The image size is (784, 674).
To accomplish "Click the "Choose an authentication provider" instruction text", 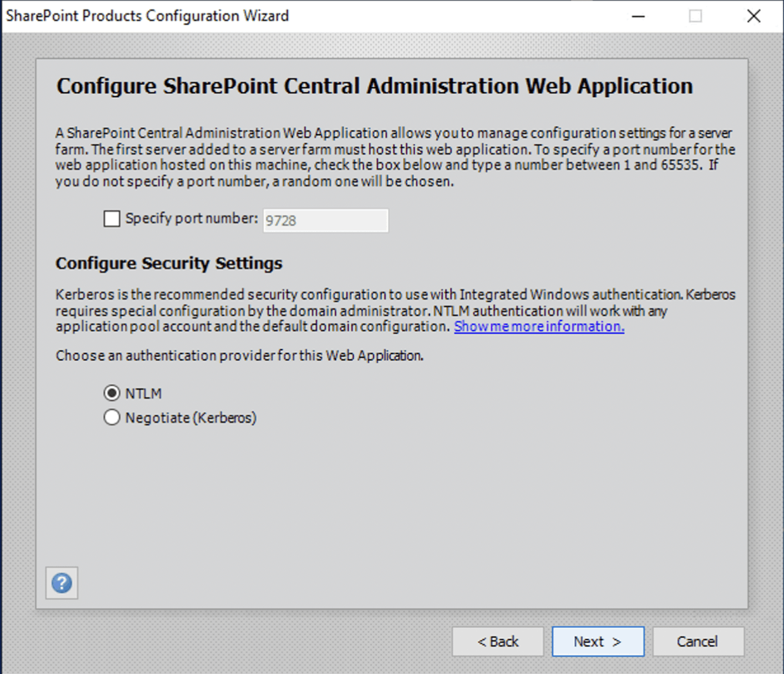I will 239,355.
